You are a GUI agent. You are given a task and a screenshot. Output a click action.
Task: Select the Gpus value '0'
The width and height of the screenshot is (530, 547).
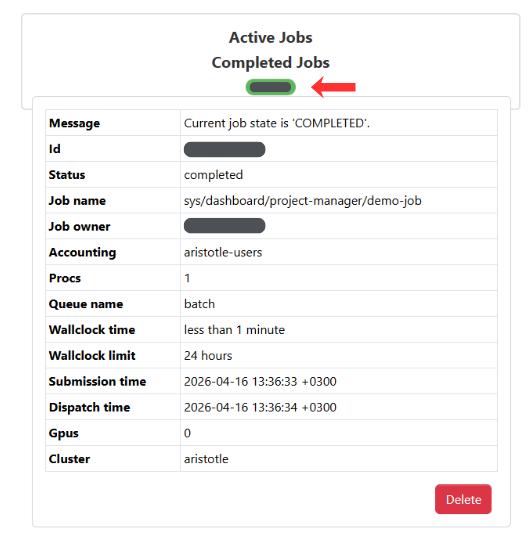tap(187, 433)
